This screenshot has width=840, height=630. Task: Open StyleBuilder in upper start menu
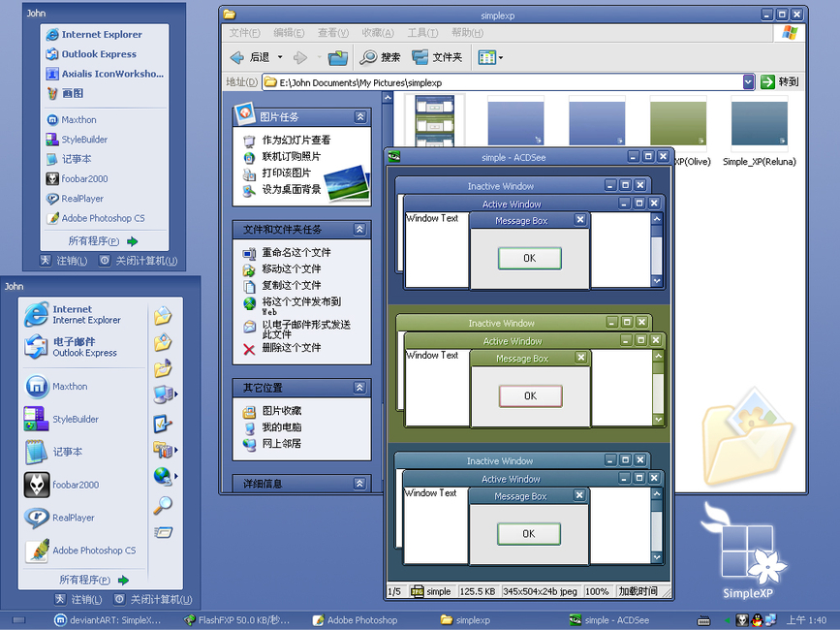coord(77,140)
